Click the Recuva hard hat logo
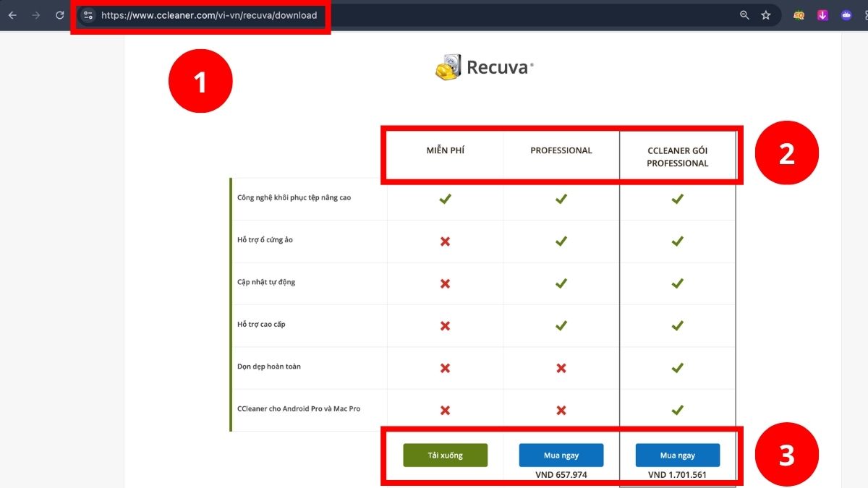Screen dimensions: 868x488 (448, 67)
